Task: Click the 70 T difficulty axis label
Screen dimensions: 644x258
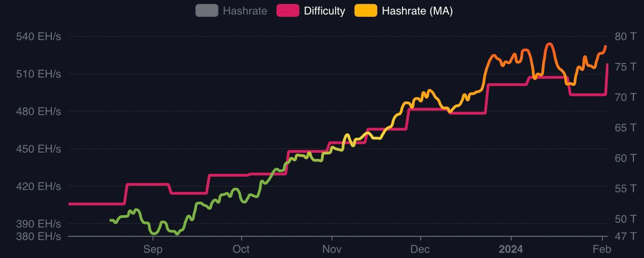Action: 626,97
